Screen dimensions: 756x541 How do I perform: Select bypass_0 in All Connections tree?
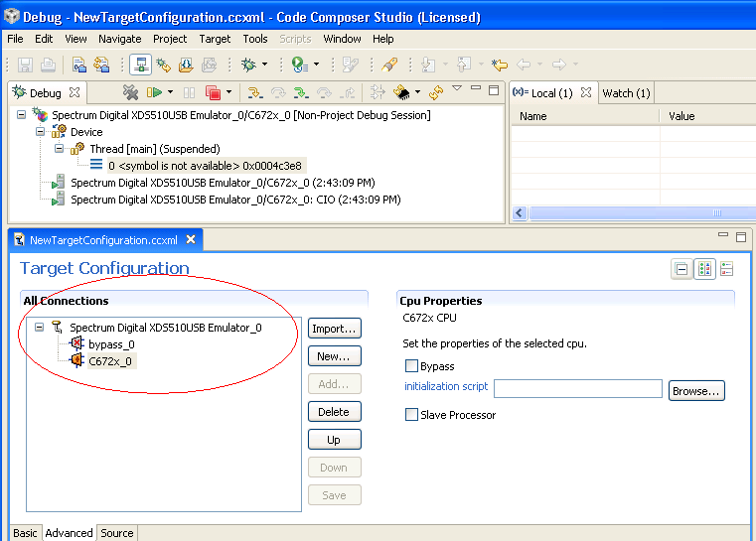[111, 344]
